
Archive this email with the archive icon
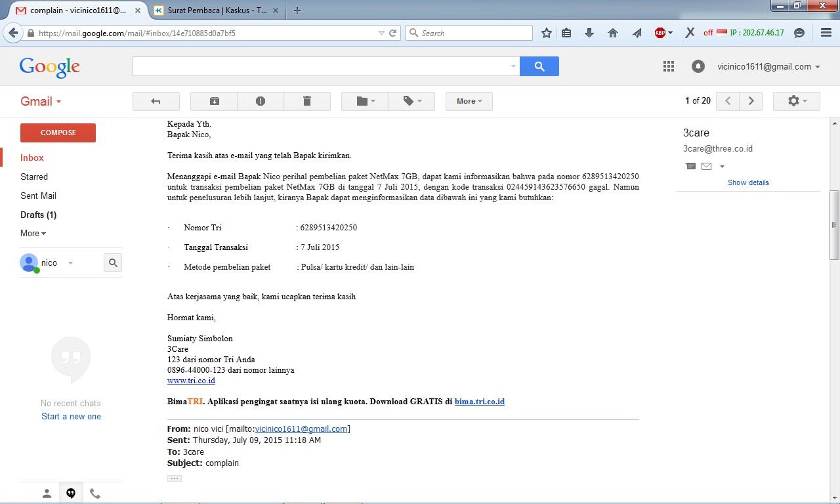[x=214, y=101]
